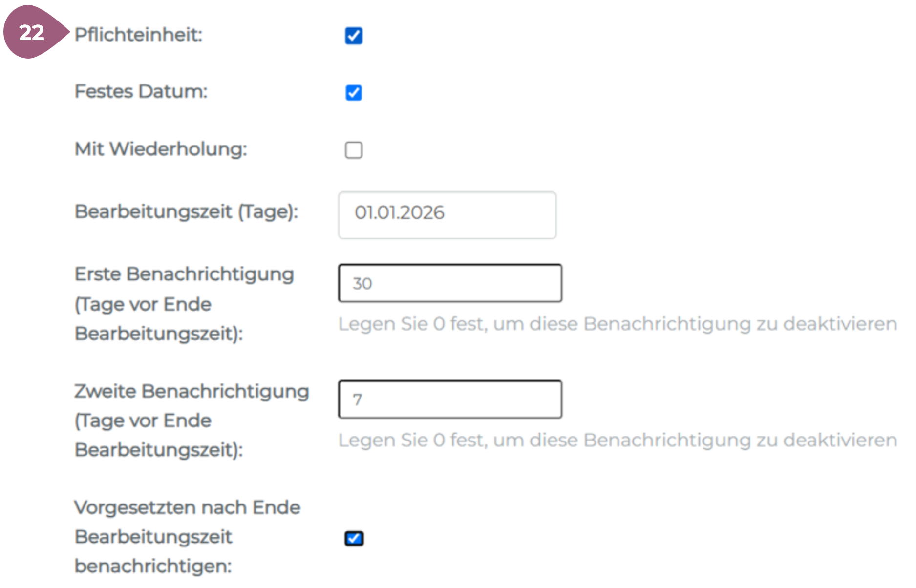916x588 pixels.
Task: Toggle Vorgesetzten nach Ende benachrichtigen checkbox
Action: coord(354,538)
